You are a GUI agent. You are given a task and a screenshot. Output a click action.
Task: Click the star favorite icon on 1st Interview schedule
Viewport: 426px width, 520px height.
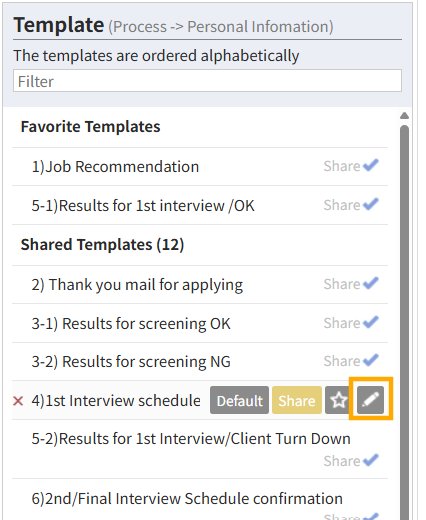click(x=339, y=400)
